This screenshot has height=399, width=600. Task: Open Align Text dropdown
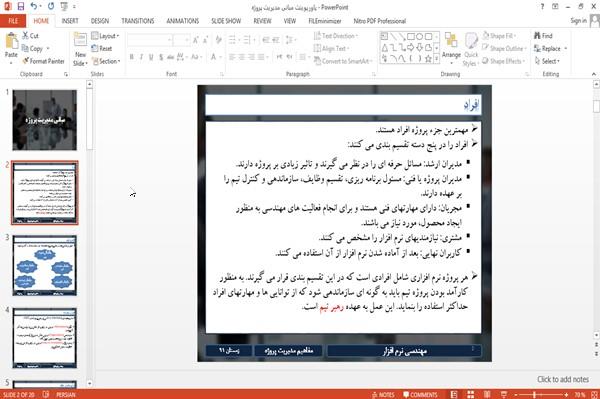(331, 49)
